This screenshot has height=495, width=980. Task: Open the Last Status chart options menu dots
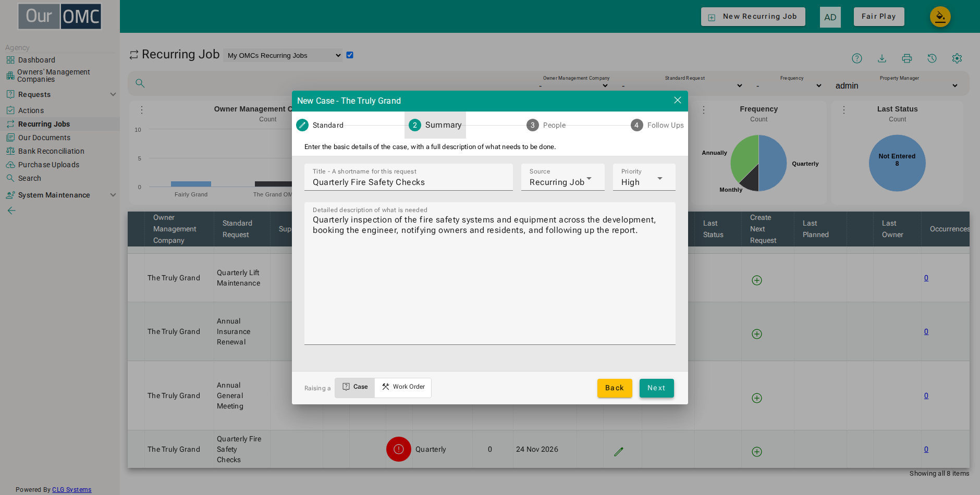[844, 110]
